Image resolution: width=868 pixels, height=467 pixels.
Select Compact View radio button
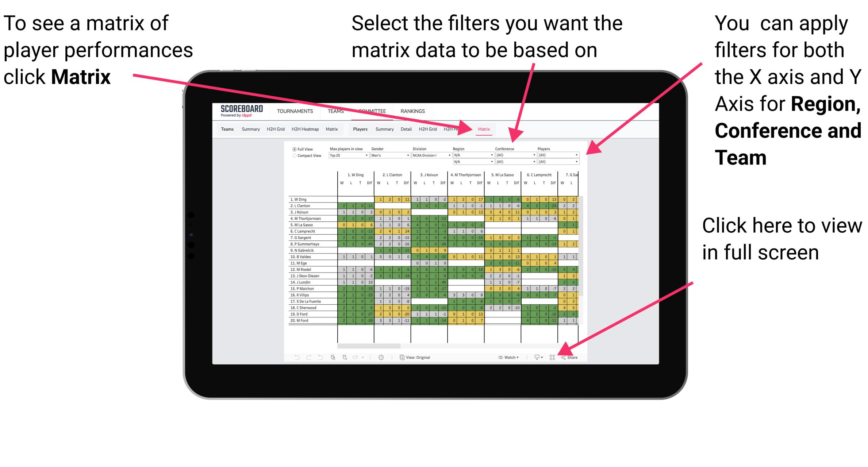click(x=293, y=158)
